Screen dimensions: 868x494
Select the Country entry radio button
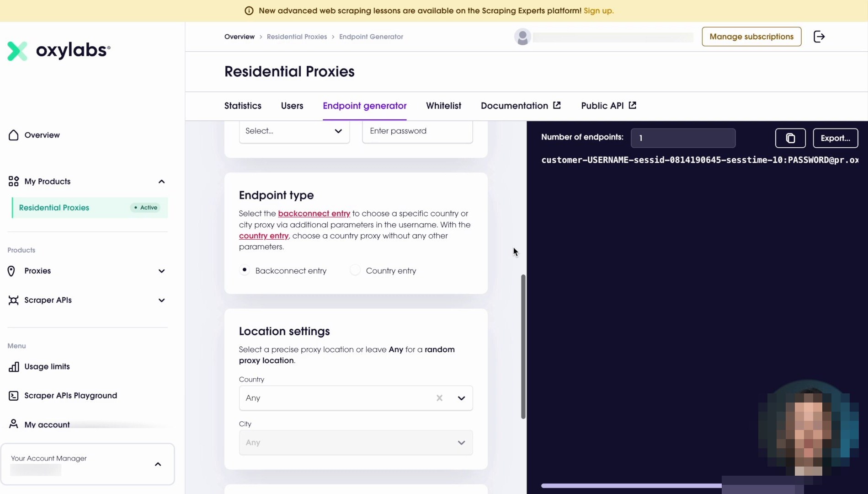click(x=355, y=270)
